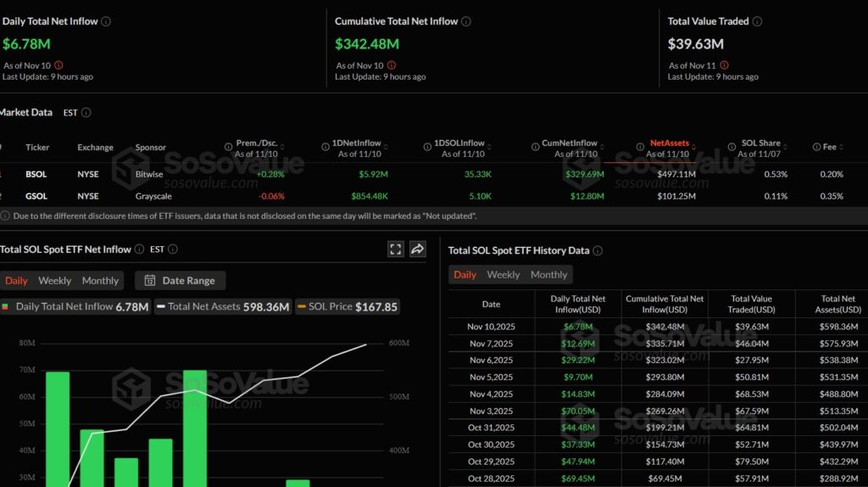Switch History Data to Weekly

pyautogui.click(x=504, y=274)
